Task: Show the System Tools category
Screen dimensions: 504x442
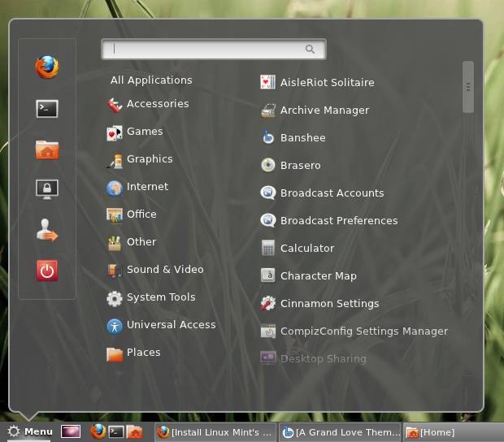Action: (160, 297)
